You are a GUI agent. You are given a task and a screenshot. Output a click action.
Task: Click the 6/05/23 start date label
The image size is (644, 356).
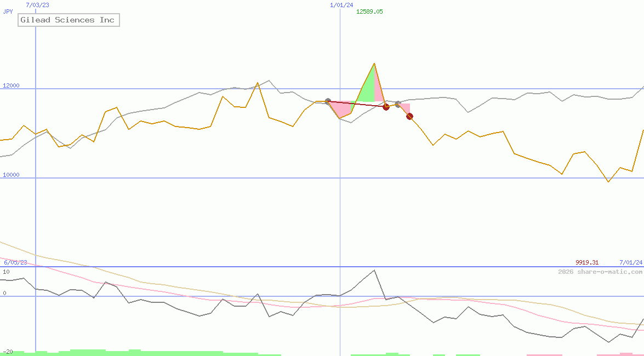[x=15, y=262]
